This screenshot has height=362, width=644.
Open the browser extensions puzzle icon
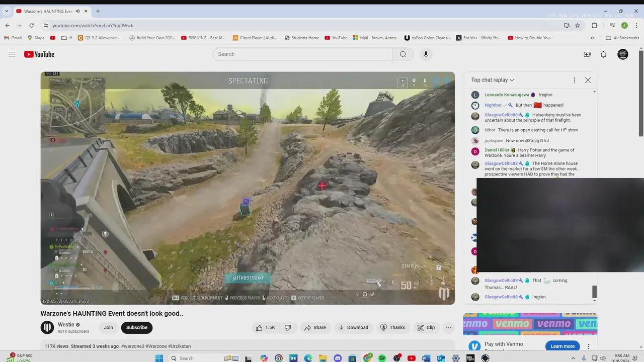595,25
